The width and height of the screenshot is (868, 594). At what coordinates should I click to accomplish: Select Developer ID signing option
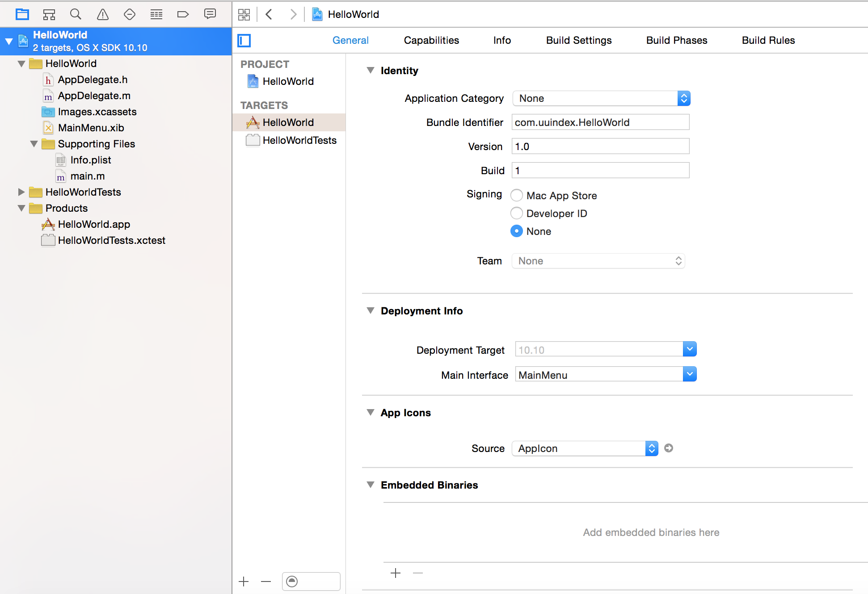coord(517,213)
